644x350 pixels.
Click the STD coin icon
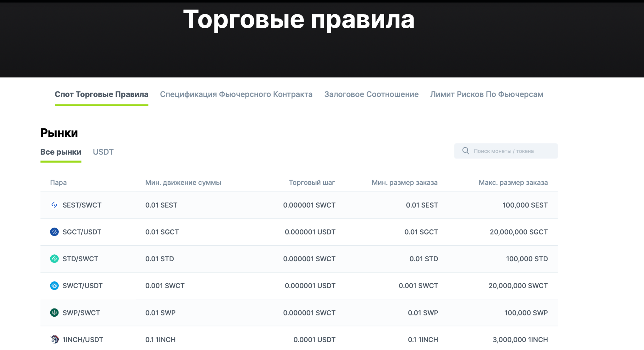[54, 259]
